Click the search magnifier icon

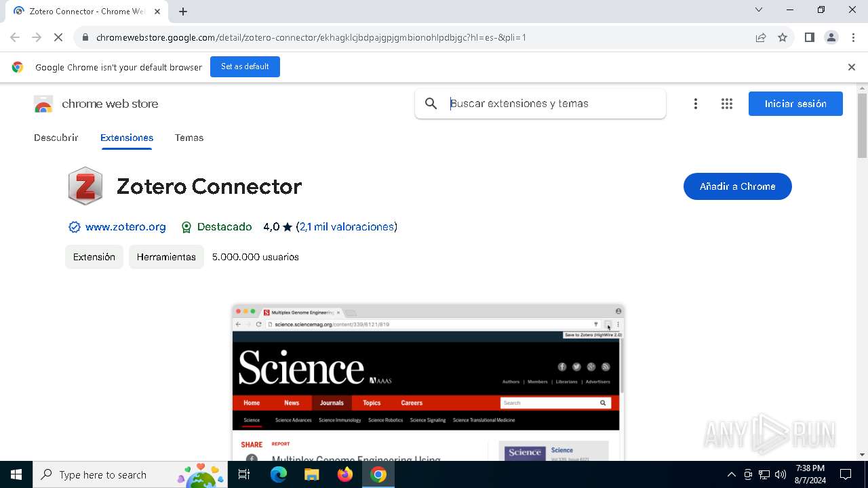[x=431, y=104]
